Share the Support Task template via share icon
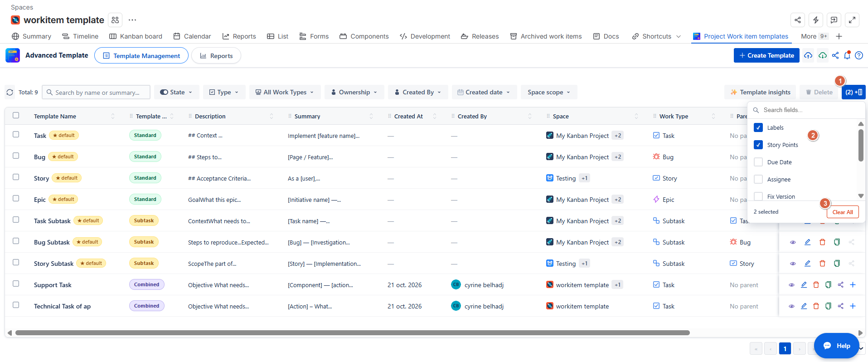Screen dimensions: 868x362 pyautogui.click(x=840, y=285)
